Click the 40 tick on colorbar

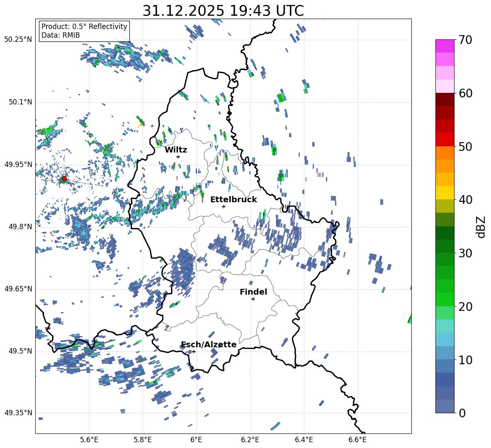point(465,200)
